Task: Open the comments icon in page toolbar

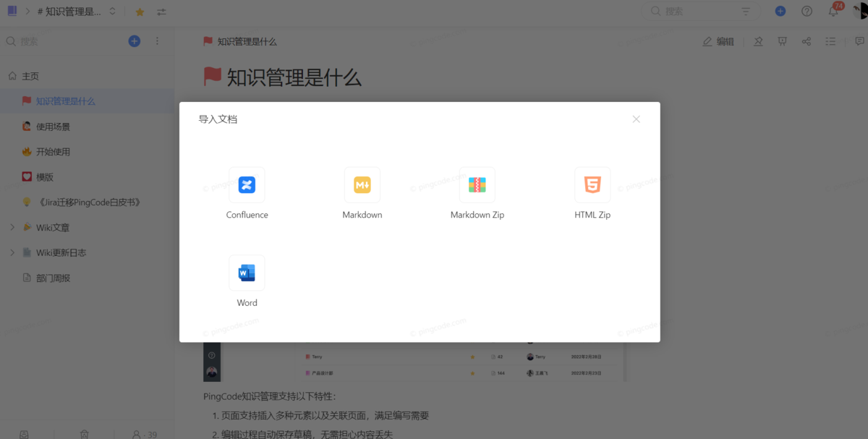Action: coord(859,42)
